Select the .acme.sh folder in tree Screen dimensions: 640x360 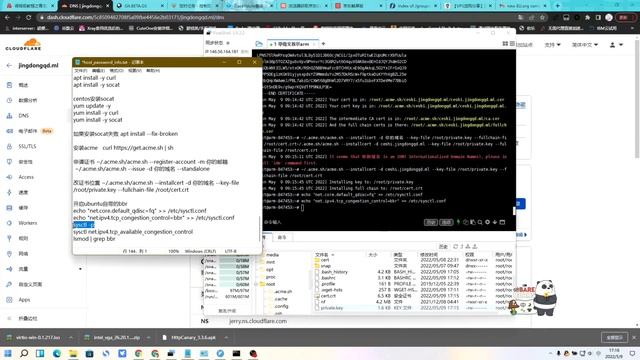283,292
